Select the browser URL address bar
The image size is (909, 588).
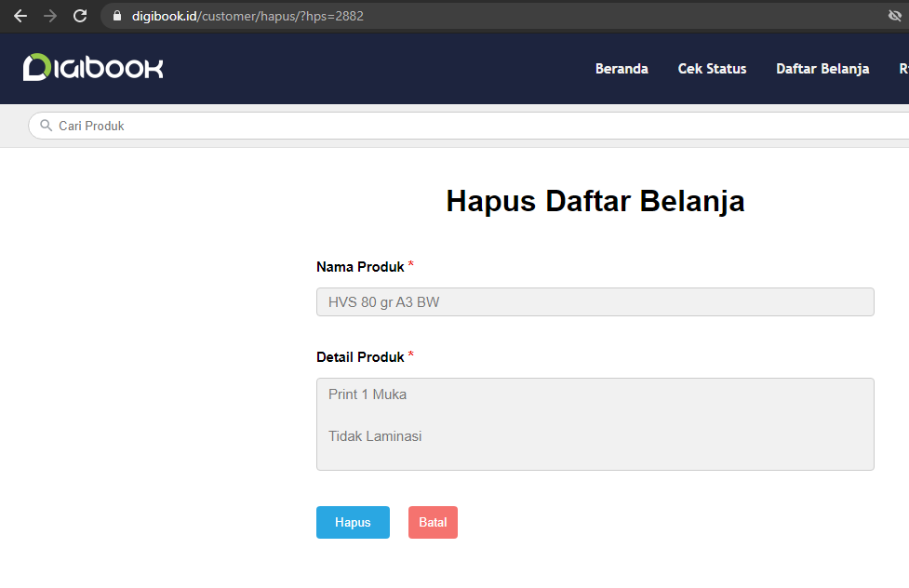coord(465,16)
